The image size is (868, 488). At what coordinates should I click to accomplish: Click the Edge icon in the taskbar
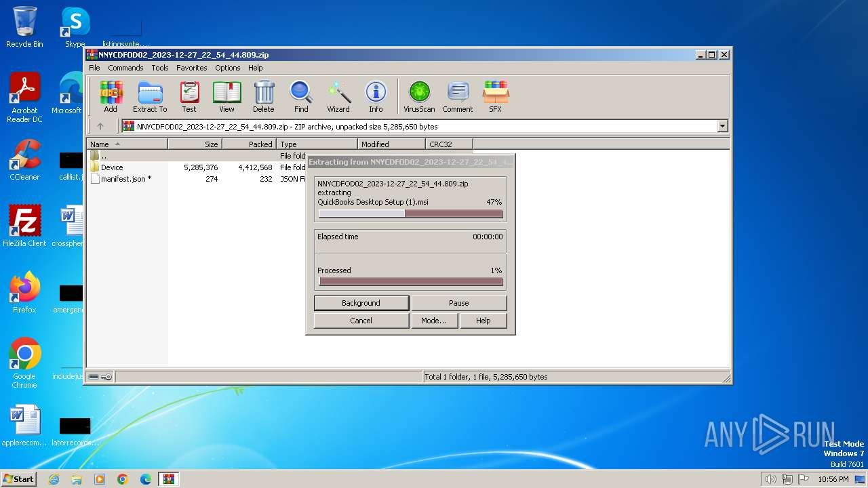coord(146,479)
